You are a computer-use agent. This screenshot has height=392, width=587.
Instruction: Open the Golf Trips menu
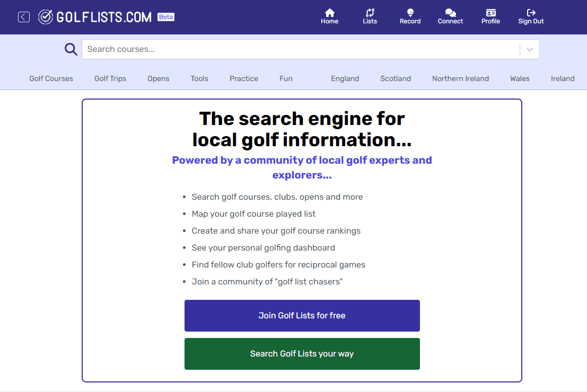coord(110,78)
